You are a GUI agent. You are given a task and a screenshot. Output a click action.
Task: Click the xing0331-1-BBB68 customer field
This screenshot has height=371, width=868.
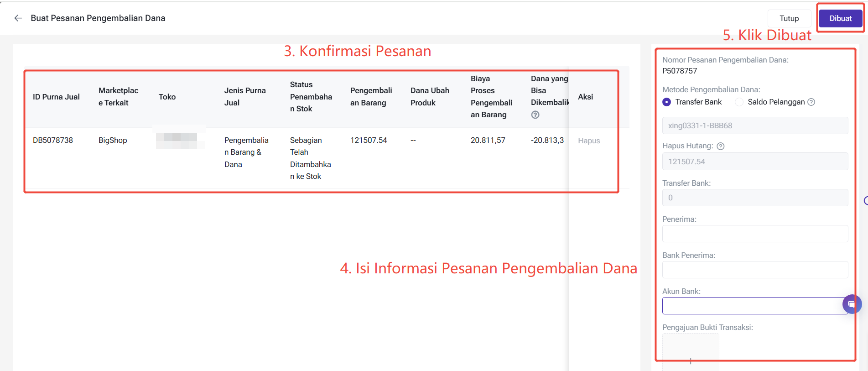point(755,125)
